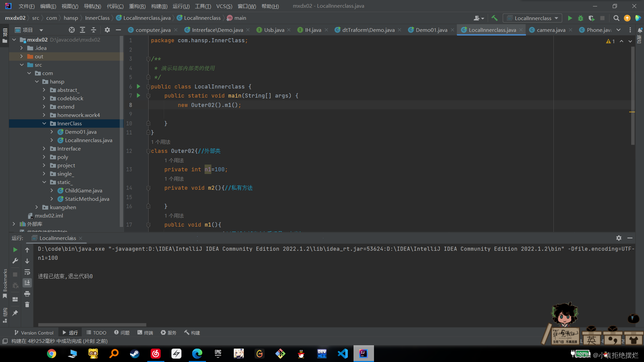Click Expand All icon in project panel

83,30
